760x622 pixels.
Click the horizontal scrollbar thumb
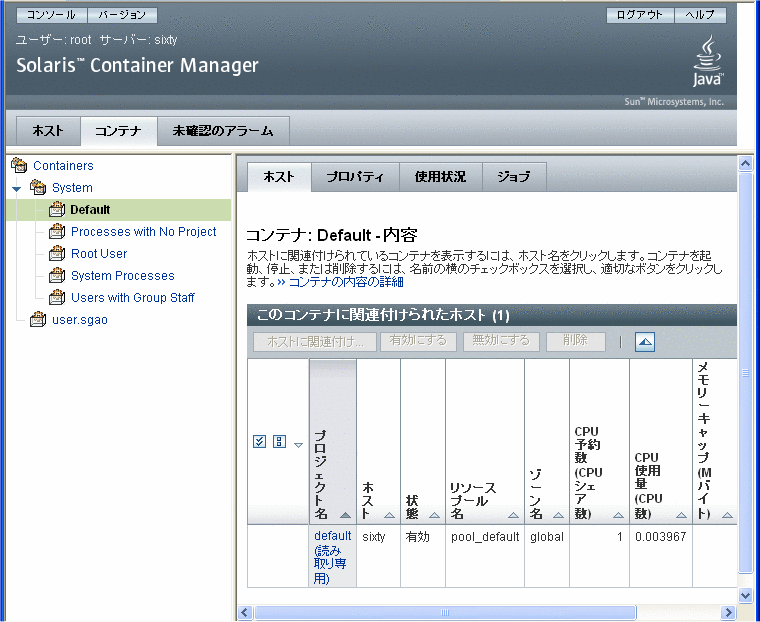pyautogui.click(x=444, y=612)
